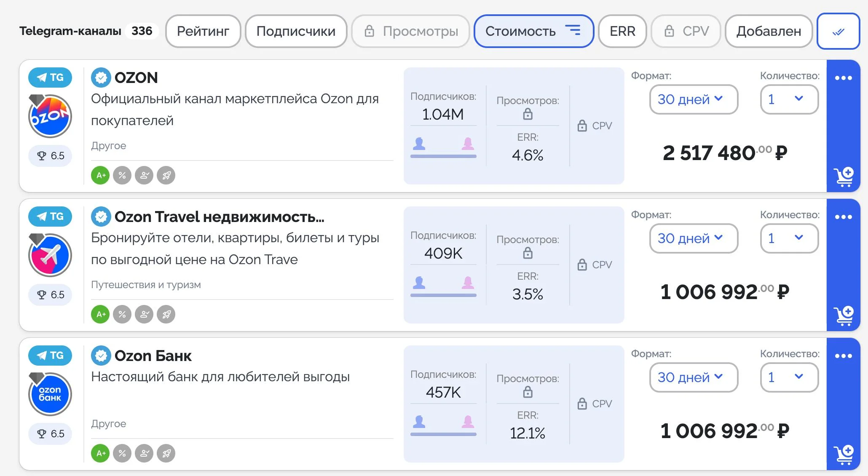Click the locked CPV icon for Ozon Travel
This screenshot has height=476, width=868.
[582, 265]
